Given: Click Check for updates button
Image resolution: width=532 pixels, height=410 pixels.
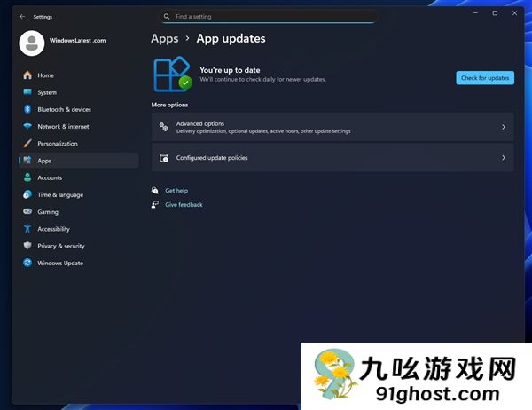Looking at the screenshot, I should (x=485, y=78).
